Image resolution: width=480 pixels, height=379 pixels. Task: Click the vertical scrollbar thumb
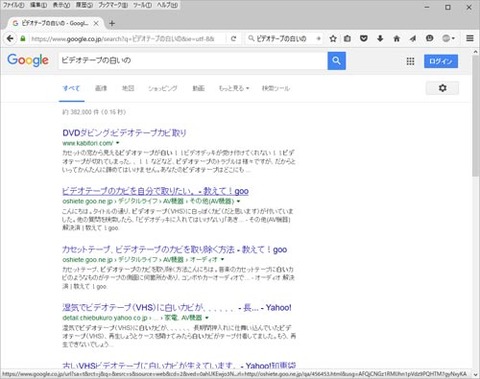tap(476, 116)
